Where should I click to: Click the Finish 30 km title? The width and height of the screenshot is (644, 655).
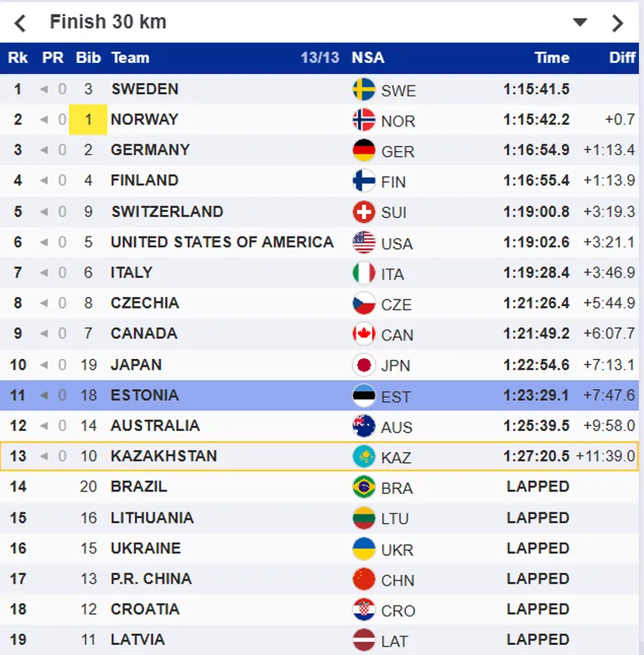pyautogui.click(x=108, y=22)
